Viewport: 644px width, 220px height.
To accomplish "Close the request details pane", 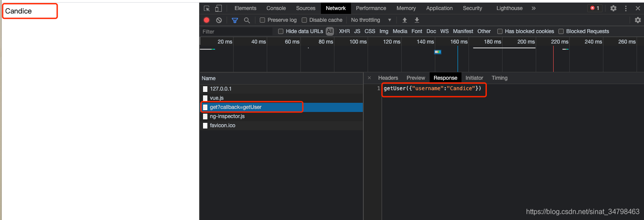I will [x=369, y=78].
